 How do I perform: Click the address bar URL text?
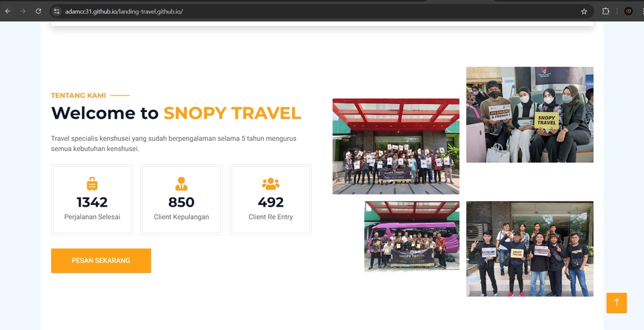pyautogui.click(x=123, y=11)
